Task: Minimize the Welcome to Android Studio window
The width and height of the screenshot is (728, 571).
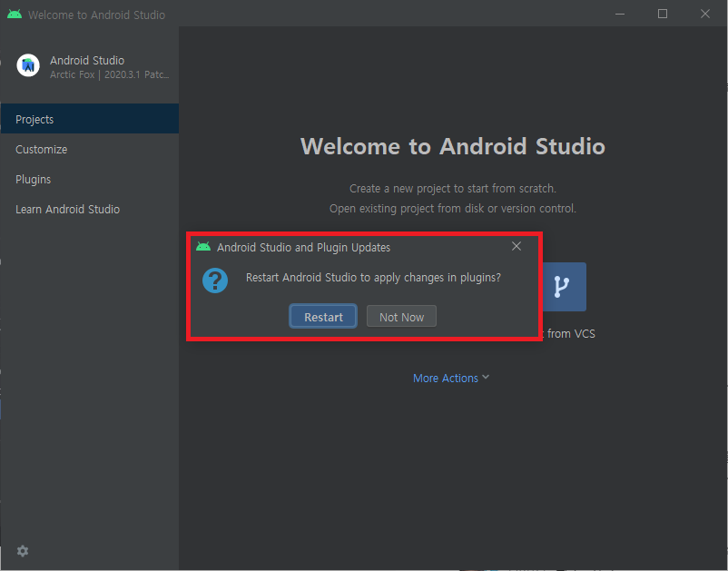Action: [619, 14]
